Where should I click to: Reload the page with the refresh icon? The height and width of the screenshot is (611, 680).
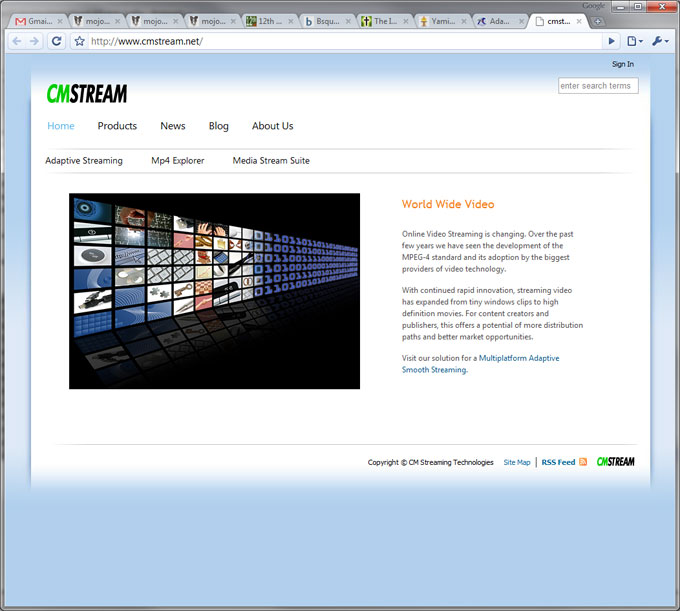[57, 41]
